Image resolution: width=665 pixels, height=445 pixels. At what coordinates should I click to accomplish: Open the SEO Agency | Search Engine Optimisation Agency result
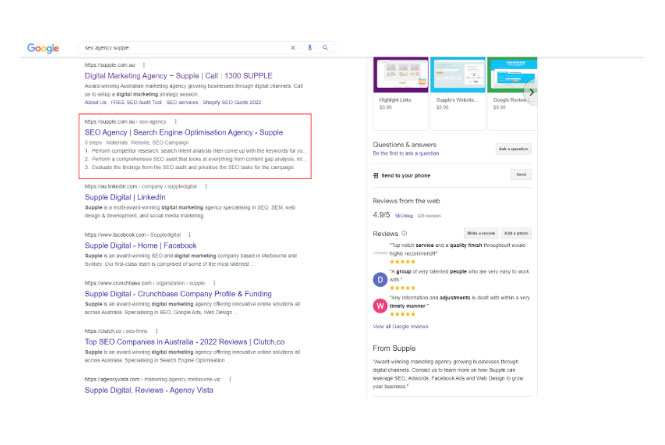(184, 132)
